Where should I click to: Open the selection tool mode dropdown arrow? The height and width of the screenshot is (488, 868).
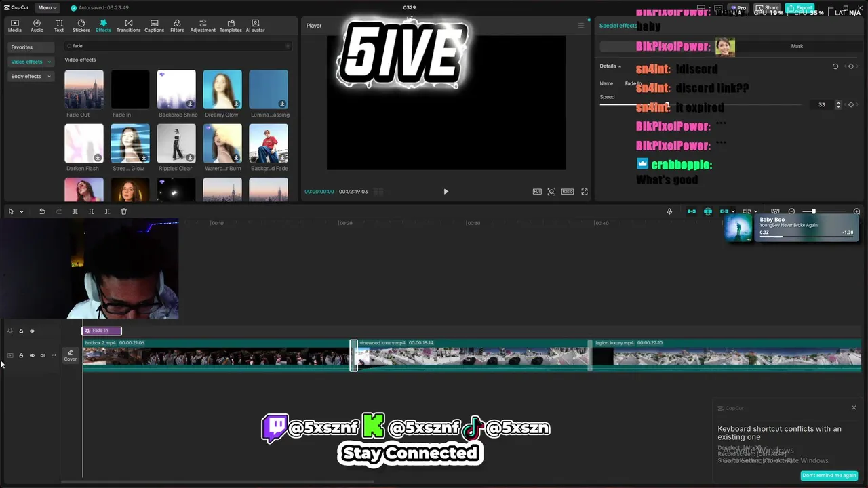(22, 211)
